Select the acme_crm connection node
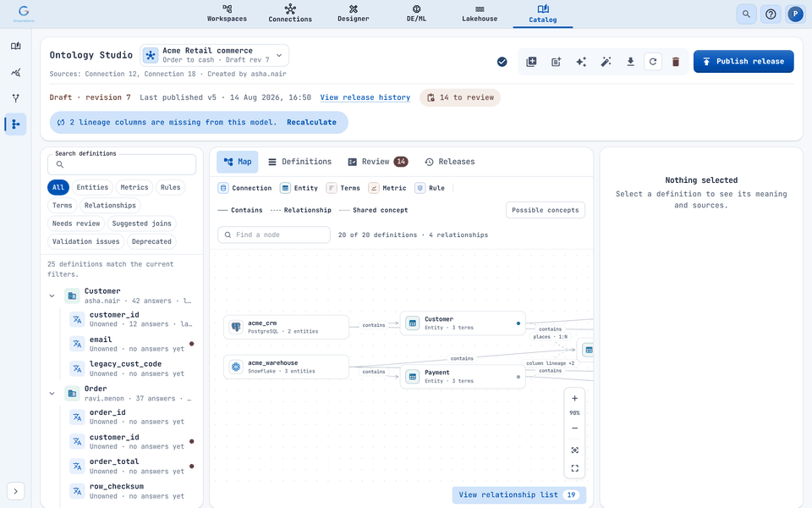The width and height of the screenshot is (812, 508). click(x=287, y=327)
